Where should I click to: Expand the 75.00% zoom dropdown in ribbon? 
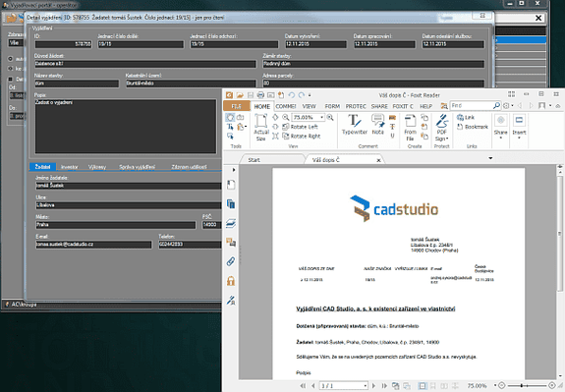[321, 118]
